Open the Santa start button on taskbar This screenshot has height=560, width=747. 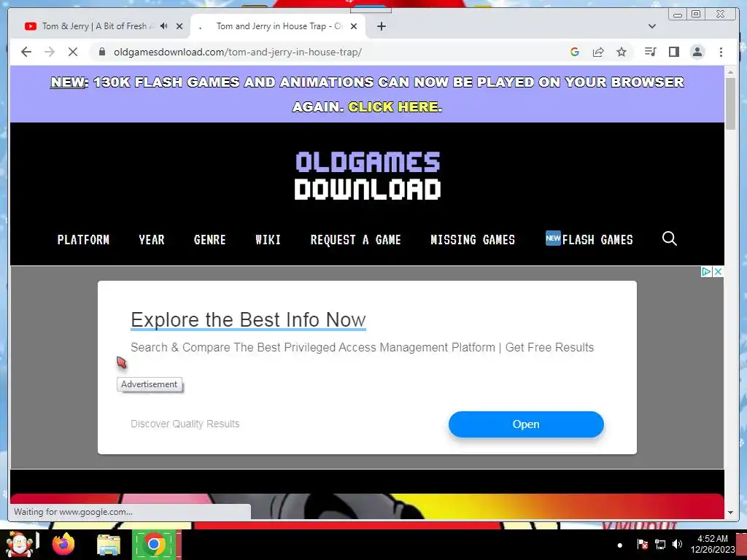[20, 545]
